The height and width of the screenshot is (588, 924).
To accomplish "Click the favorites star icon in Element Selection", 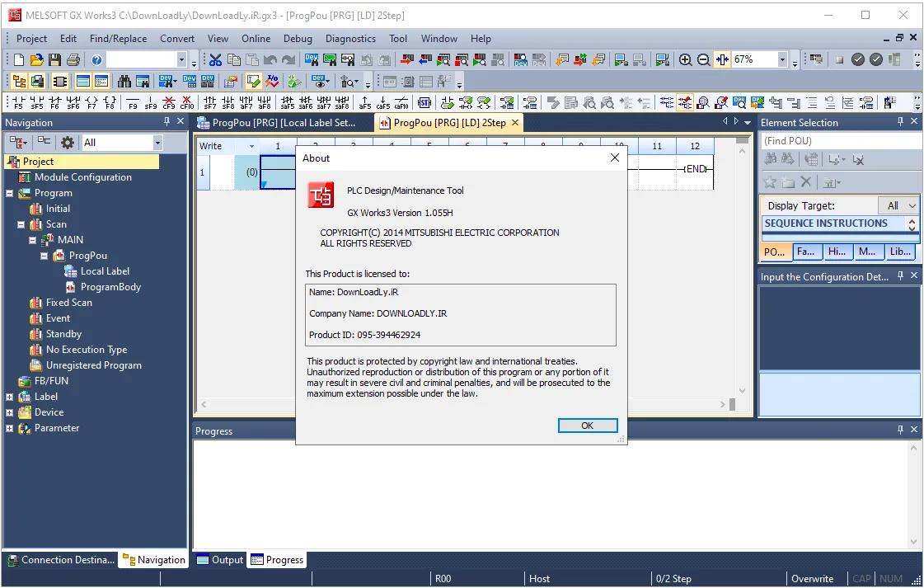I will click(x=770, y=182).
